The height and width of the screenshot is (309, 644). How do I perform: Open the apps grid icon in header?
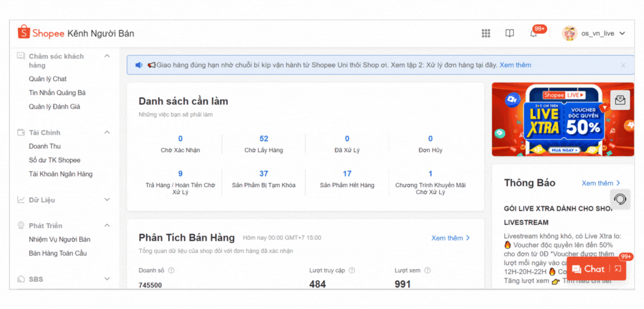pos(486,33)
